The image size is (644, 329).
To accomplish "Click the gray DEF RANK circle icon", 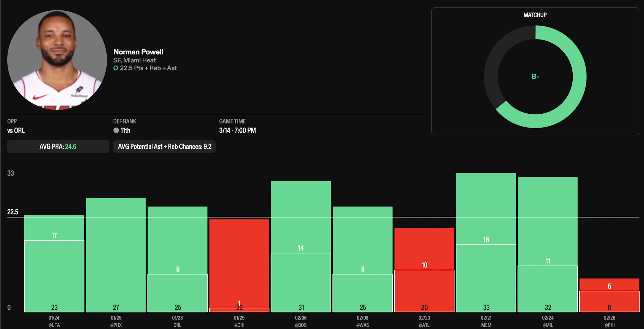I will pos(116,130).
